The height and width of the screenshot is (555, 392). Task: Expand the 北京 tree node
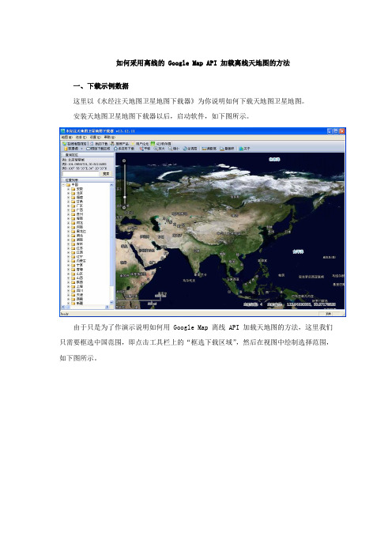click(x=68, y=193)
